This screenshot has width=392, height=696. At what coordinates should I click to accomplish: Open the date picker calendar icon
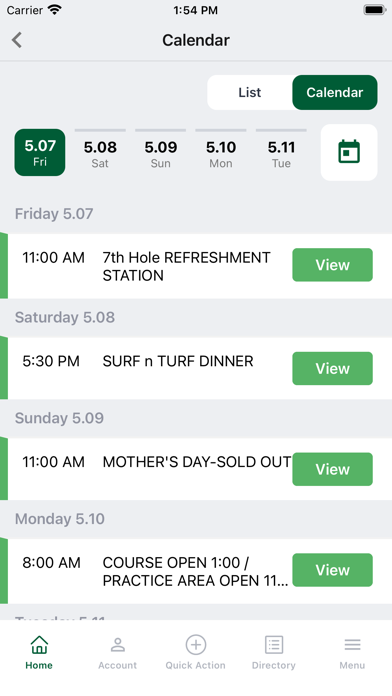(349, 152)
